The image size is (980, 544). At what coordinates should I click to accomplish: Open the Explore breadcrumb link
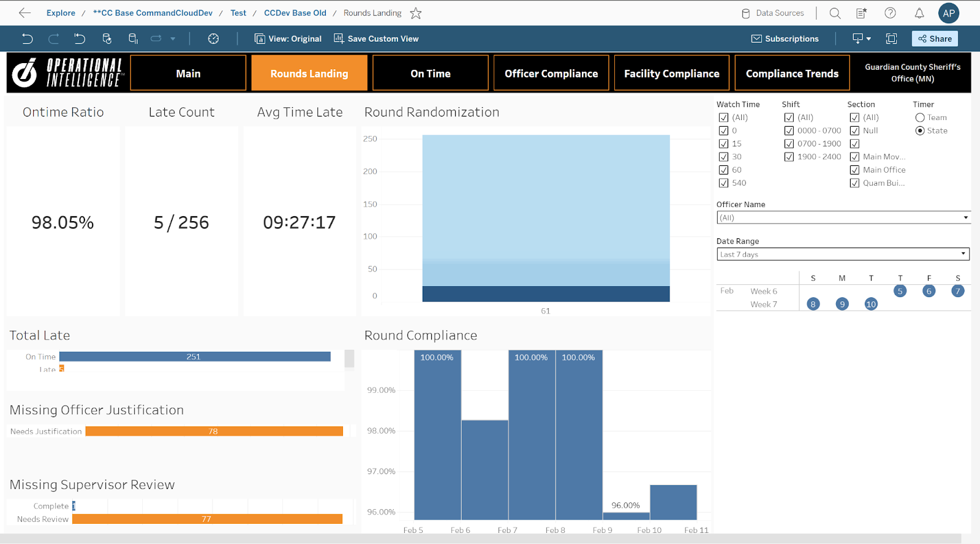(61, 13)
